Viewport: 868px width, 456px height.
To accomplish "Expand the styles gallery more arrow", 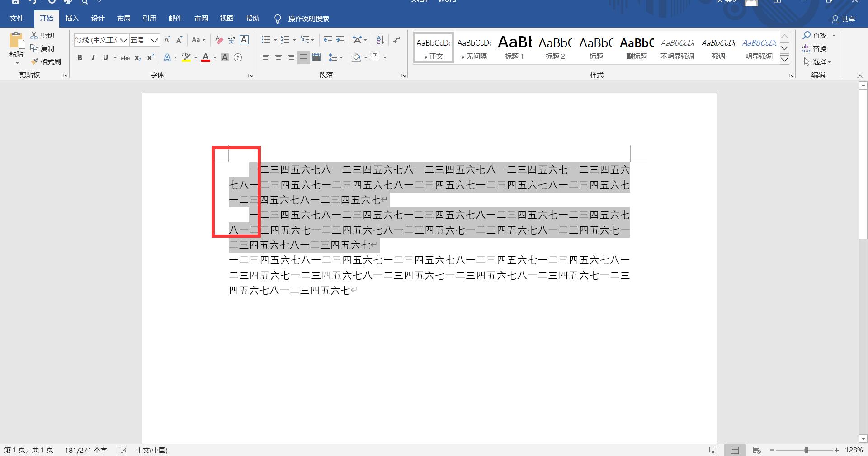I will [x=785, y=59].
